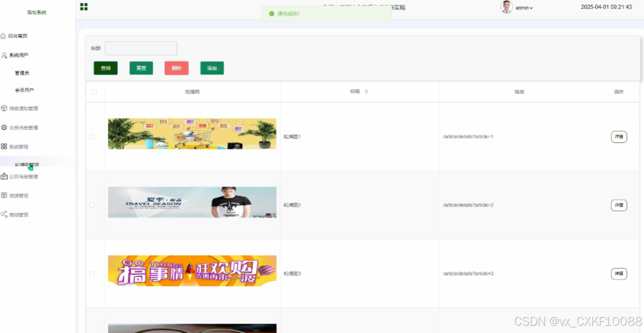This screenshot has height=333, width=644.
Task: Open the 会员用户 submenu item
Action: click(x=24, y=90)
